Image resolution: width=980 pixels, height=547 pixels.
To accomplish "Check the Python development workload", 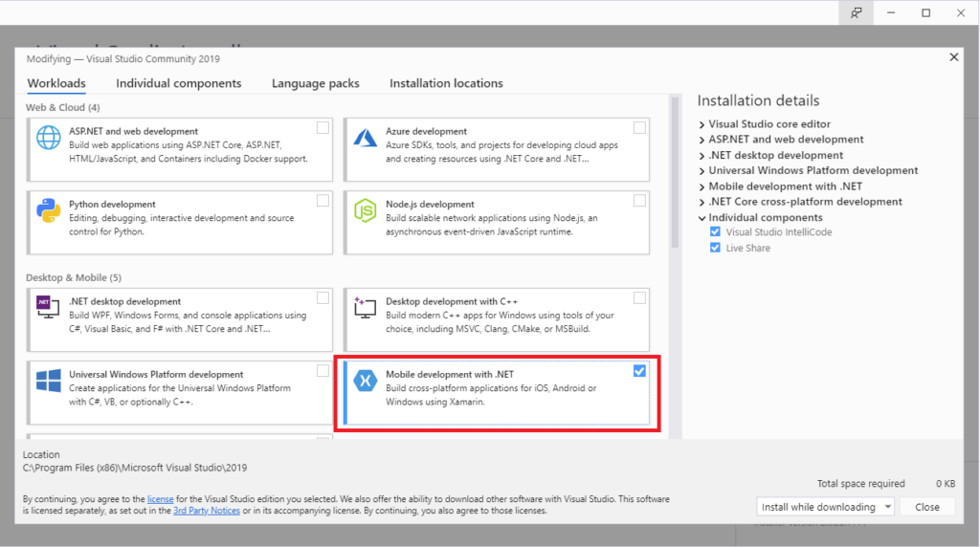I will (323, 201).
